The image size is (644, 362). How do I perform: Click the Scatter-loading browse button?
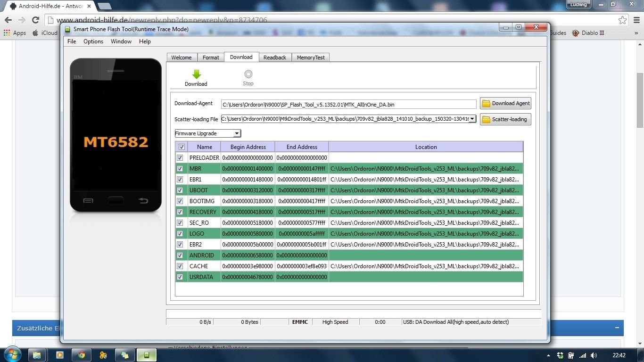pyautogui.click(x=506, y=119)
